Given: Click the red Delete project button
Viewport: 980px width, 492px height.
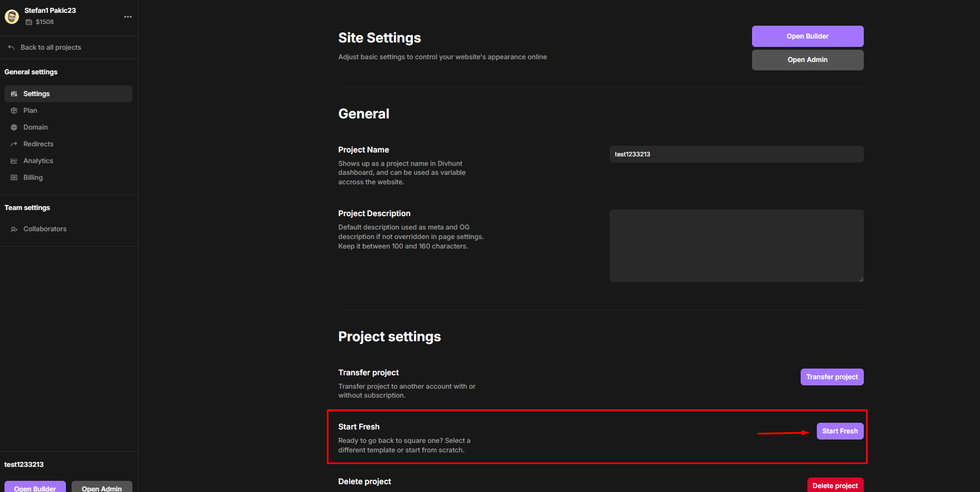Looking at the screenshot, I should [x=835, y=485].
